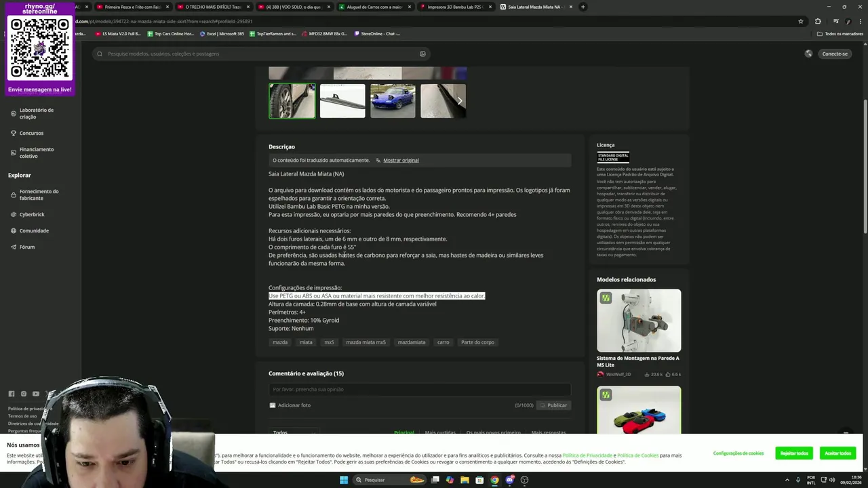Open Microsoft Store from the taskbar
Screen dimensions: 868x488
[479, 480]
